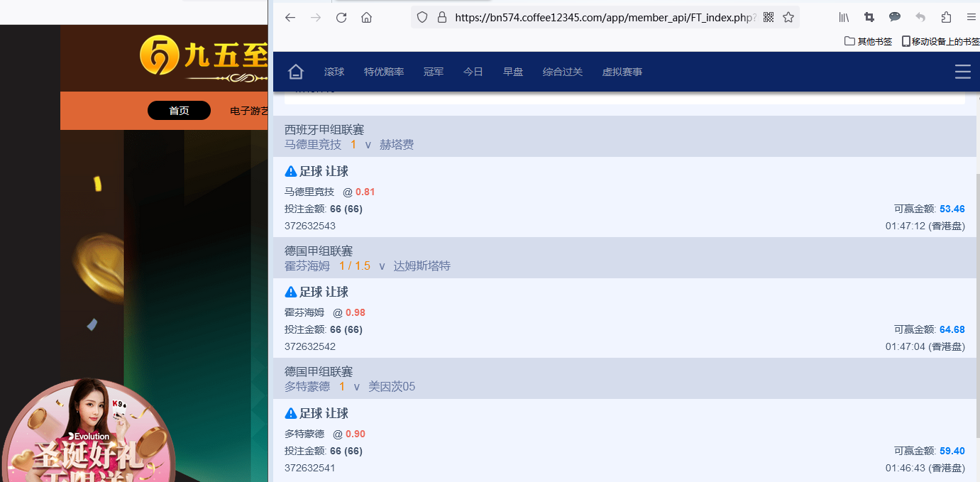Reload the page with the refresh icon
Screen dimensions: 980x482
[341, 18]
